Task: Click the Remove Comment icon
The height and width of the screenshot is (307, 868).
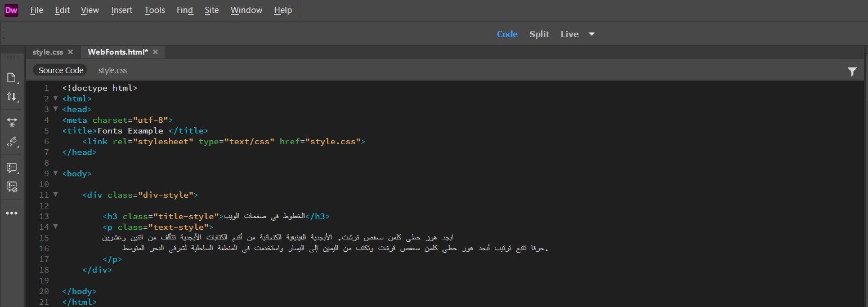Action: pos(11,186)
